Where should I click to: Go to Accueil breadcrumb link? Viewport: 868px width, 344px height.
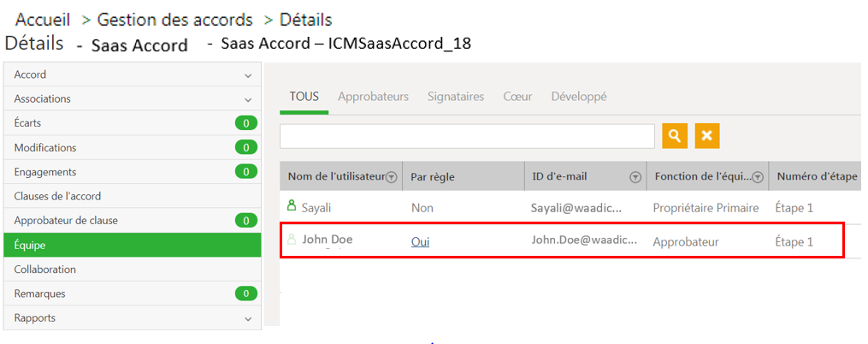tap(43, 20)
